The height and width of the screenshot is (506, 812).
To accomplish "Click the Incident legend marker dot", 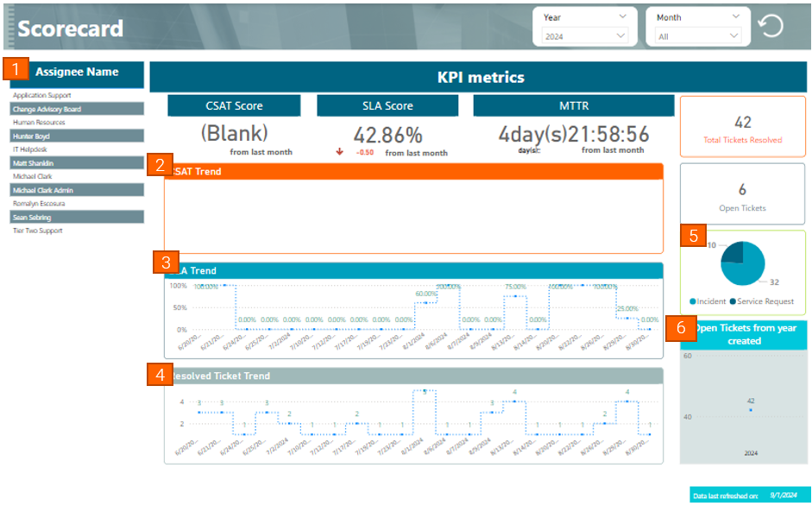I will [693, 301].
